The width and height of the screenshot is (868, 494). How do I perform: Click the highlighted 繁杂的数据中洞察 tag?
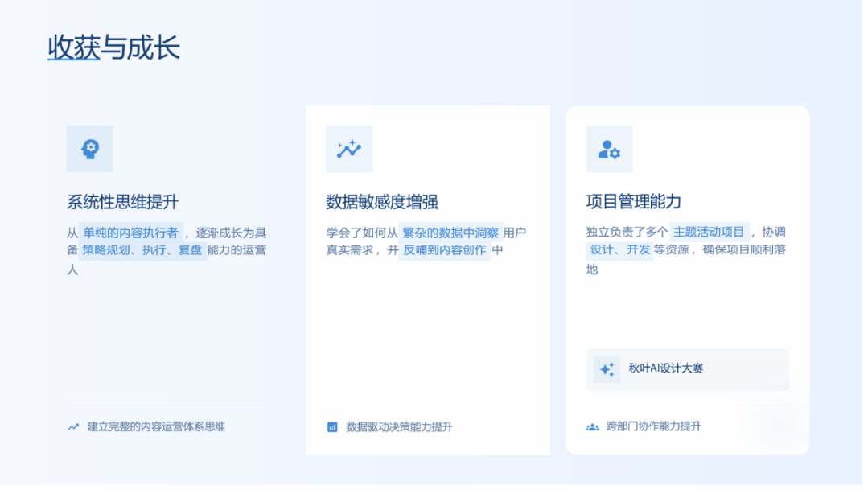[450, 233]
